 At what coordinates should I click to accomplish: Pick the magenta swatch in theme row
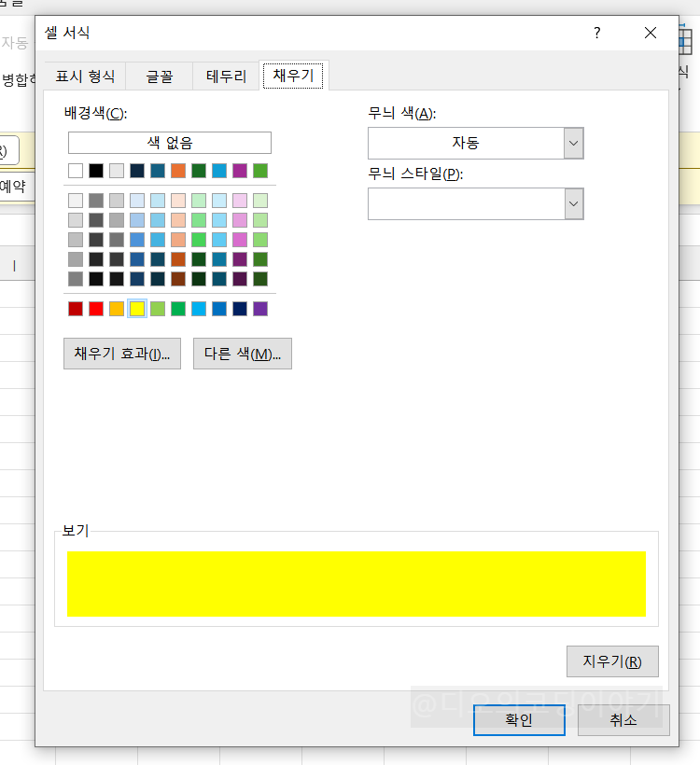[240, 171]
